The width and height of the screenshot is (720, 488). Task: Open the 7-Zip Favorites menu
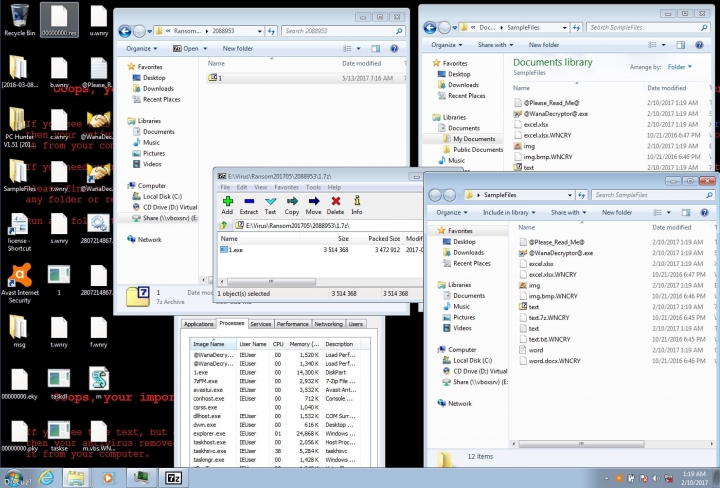[287, 187]
